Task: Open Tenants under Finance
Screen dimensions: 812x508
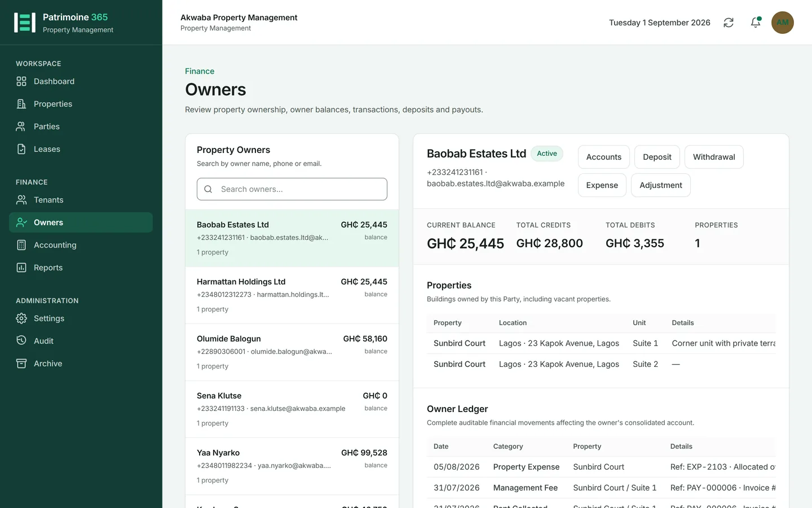Action: coord(81,200)
